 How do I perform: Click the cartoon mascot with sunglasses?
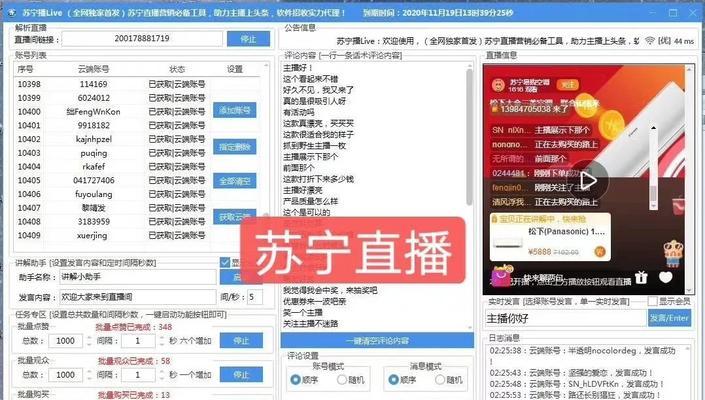673,253
